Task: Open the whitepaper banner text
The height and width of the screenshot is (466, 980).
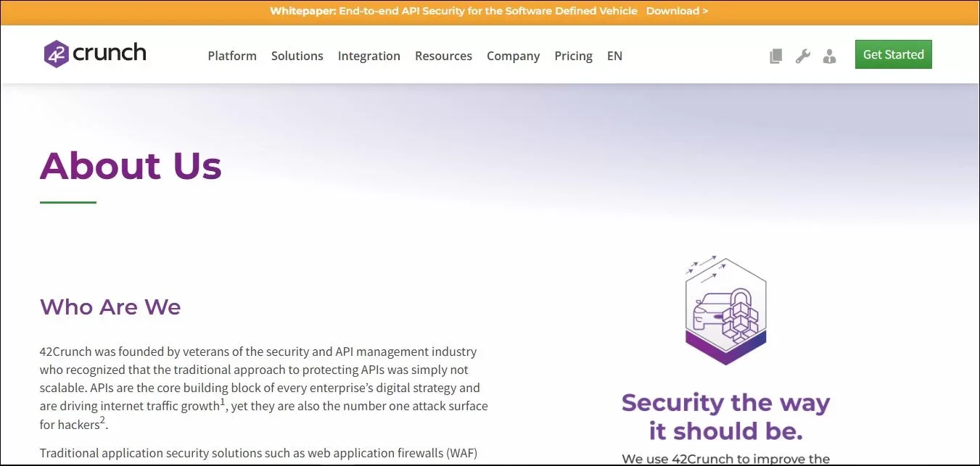Action: click(453, 11)
